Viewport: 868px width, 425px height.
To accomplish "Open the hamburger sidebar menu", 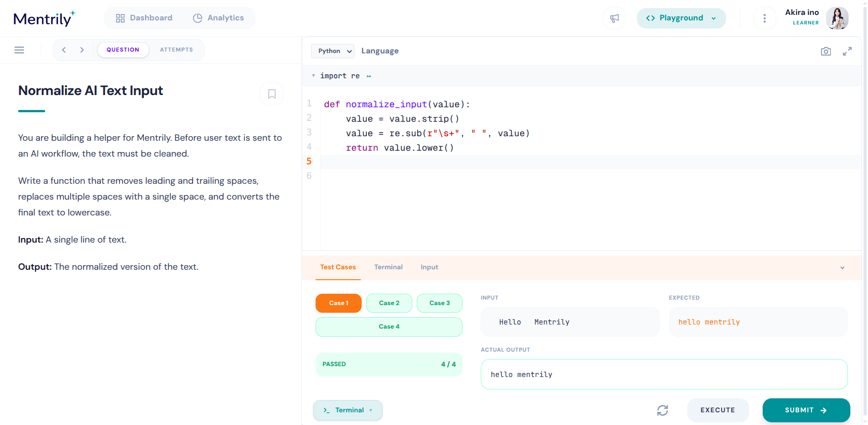I will 19,50.
